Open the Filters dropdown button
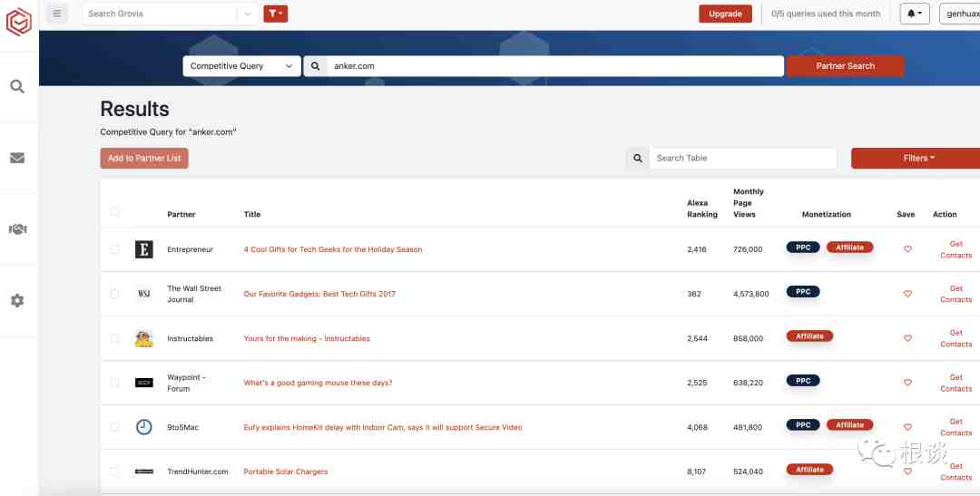980x496 pixels. 917,158
